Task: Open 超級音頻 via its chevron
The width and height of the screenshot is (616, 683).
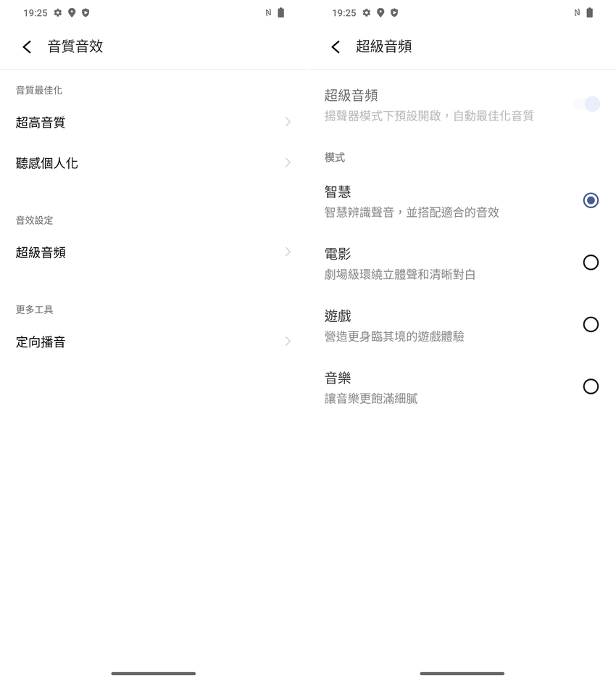Action: point(288,252)
